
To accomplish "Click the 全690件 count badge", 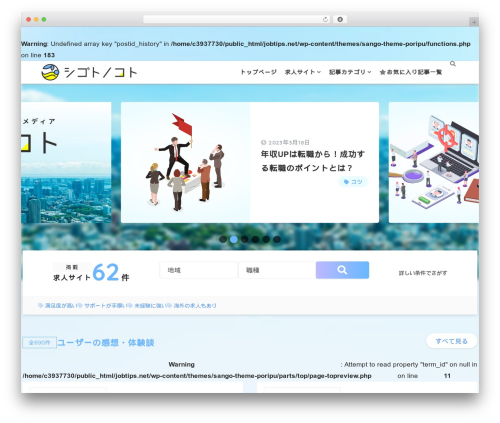I will click(x=39, y=343).
